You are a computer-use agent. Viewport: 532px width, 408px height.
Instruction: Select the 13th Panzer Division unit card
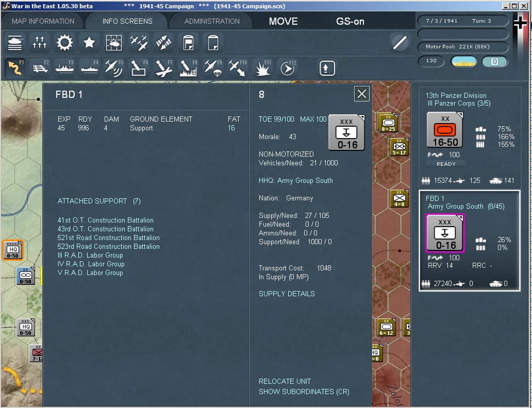pyautogui.click(x=470, y=138)
